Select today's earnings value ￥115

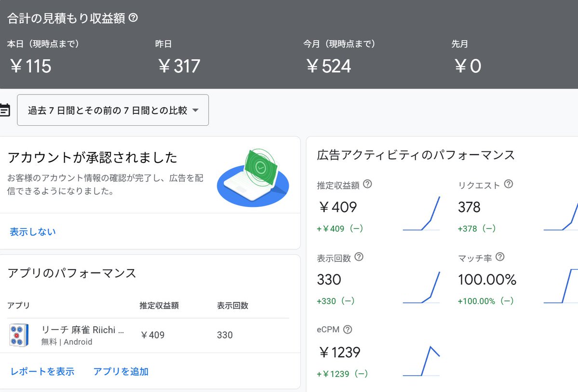click(x=30, y=67)
